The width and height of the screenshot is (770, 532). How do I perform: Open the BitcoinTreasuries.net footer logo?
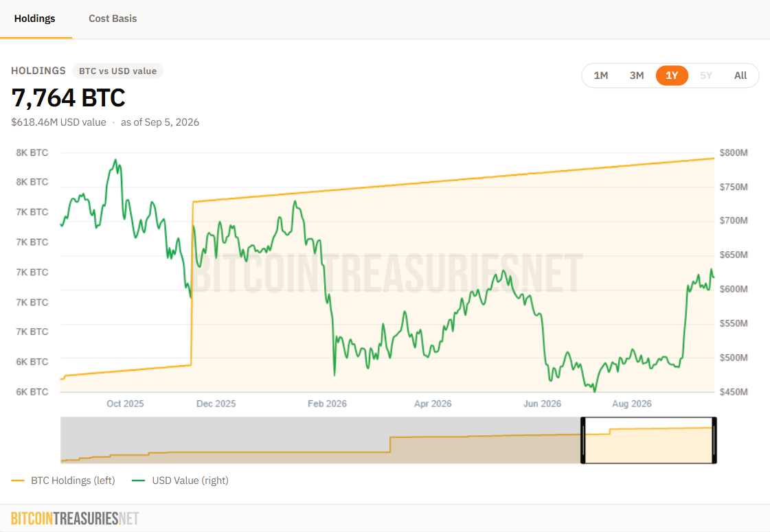click(x=75, y=518)
